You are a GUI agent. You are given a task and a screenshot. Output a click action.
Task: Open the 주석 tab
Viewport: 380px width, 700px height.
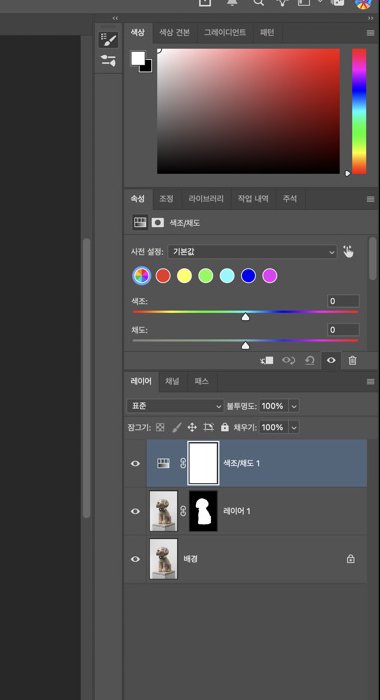coord(290,199)
